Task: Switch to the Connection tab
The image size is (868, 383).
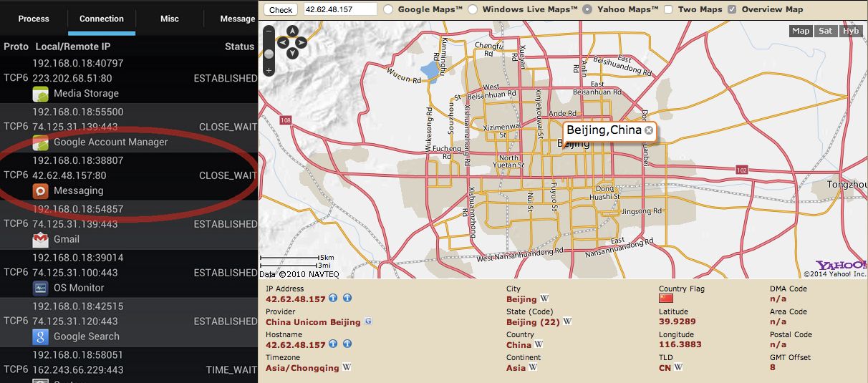Action: pyautogui.click(x=102, y=19)
